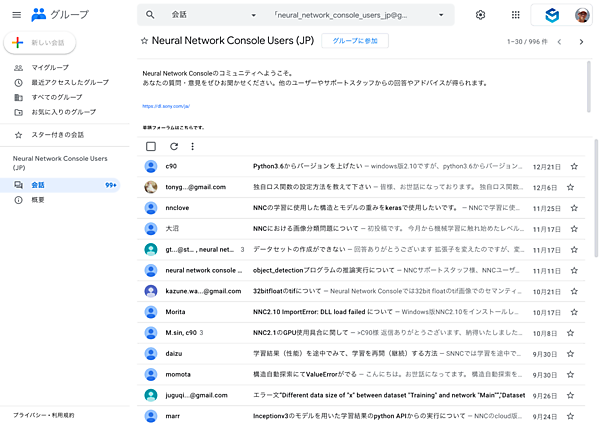600x425 pixels.
Task: Star the 大沼 conversation
Action: (574, 229)
